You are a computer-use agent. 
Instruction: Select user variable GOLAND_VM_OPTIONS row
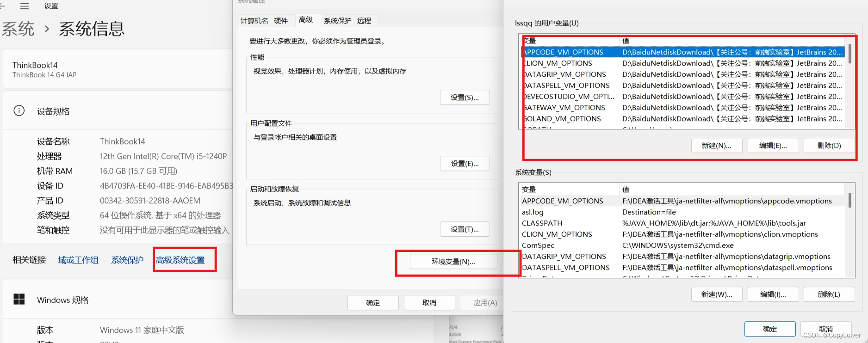(x=683, y=119)
